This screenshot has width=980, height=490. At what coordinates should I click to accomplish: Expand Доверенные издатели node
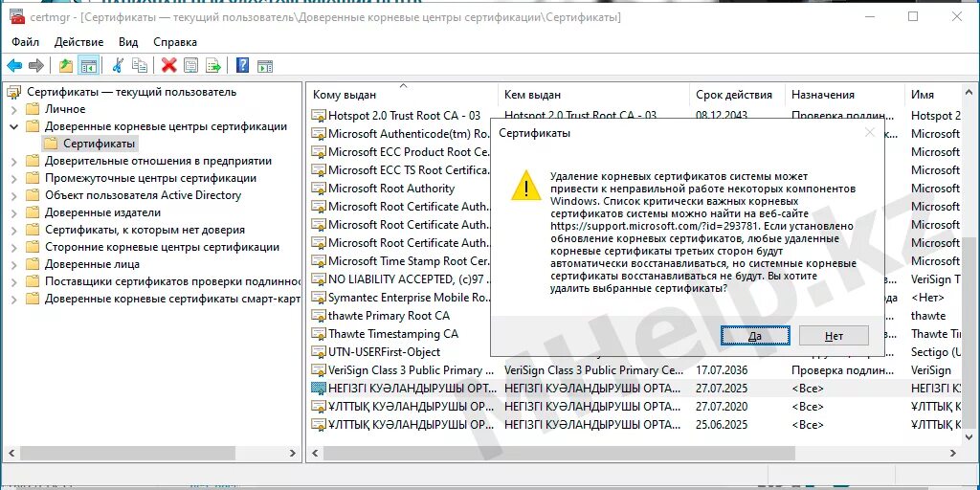[13, 212]
